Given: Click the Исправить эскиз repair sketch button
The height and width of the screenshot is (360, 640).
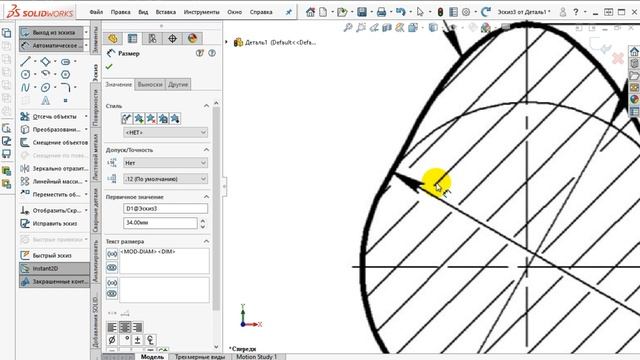Looking at the screenshot, I should (x=49, y=224).
